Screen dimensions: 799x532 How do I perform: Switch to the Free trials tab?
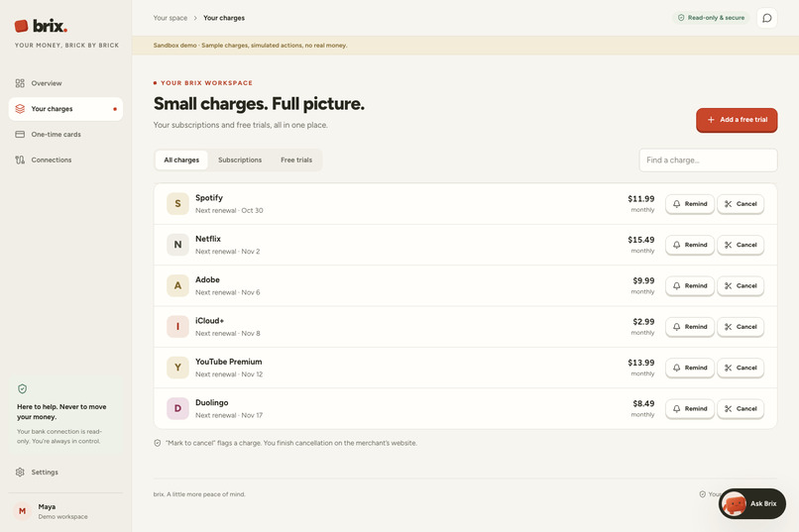pyautogui.click(x=296, y=160)
